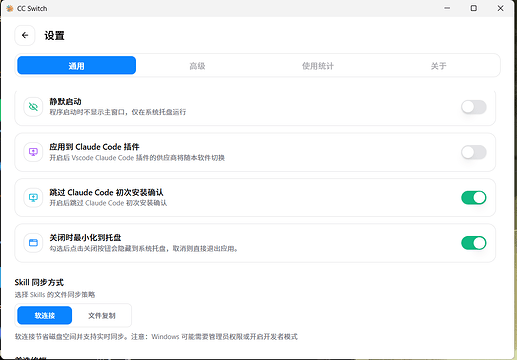Click the CC Switch app logo

pos(10,8)
